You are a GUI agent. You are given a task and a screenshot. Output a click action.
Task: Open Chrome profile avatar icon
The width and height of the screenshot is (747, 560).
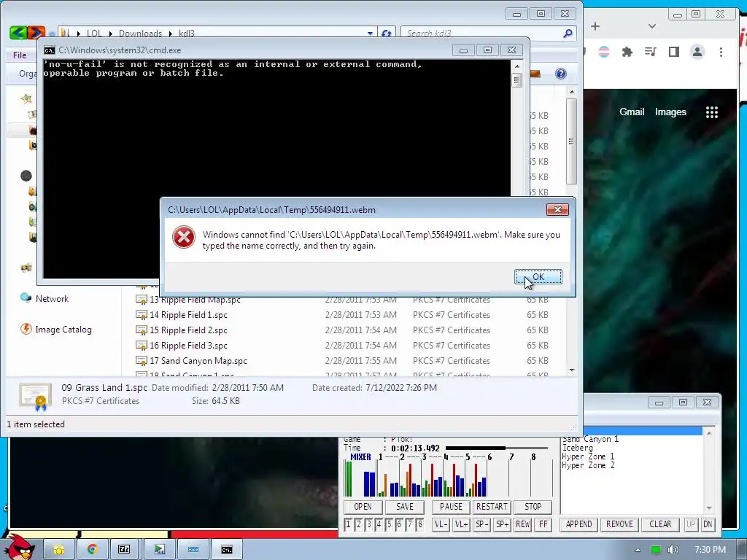coord(697,52)
